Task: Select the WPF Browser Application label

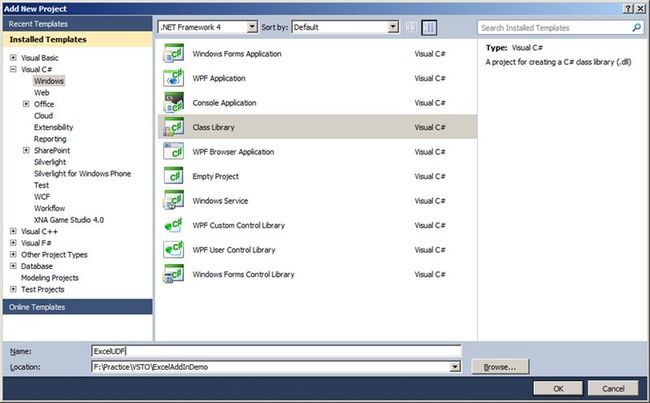Action: [233, 152]
